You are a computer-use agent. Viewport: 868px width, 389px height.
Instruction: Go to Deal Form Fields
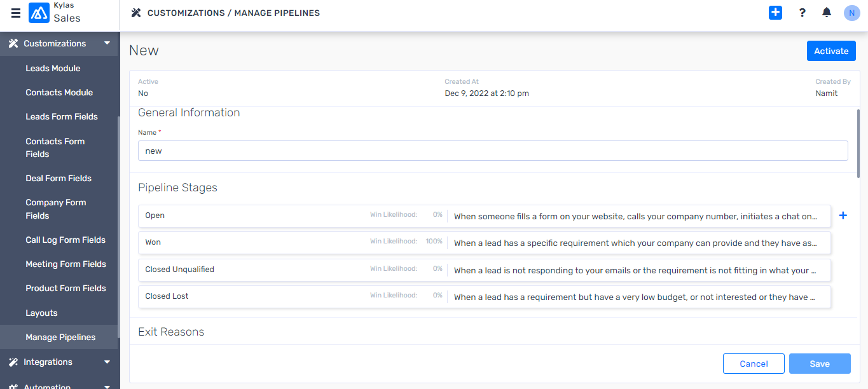pos(59,178)
